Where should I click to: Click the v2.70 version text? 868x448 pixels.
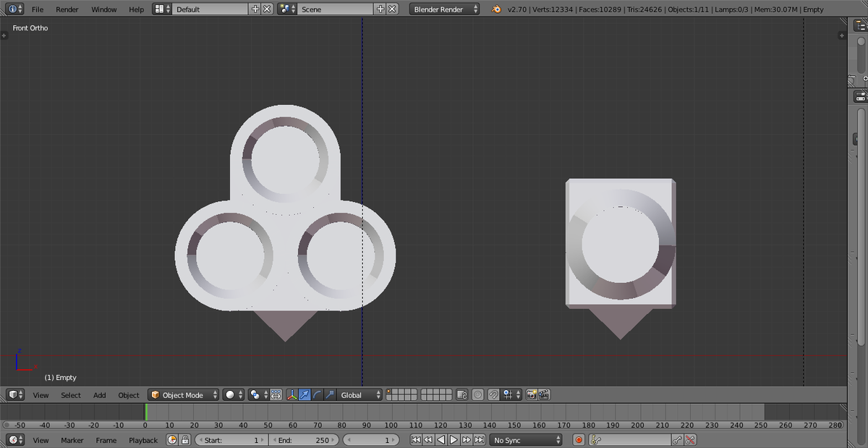tap(517, 9)
